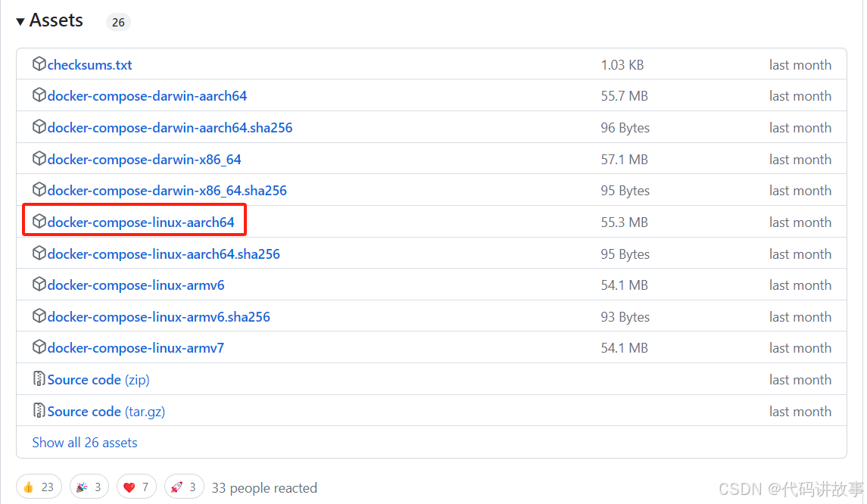Click the confetti reaction button
This screenshot has height=504, width=867.
(x=89, y=486)
